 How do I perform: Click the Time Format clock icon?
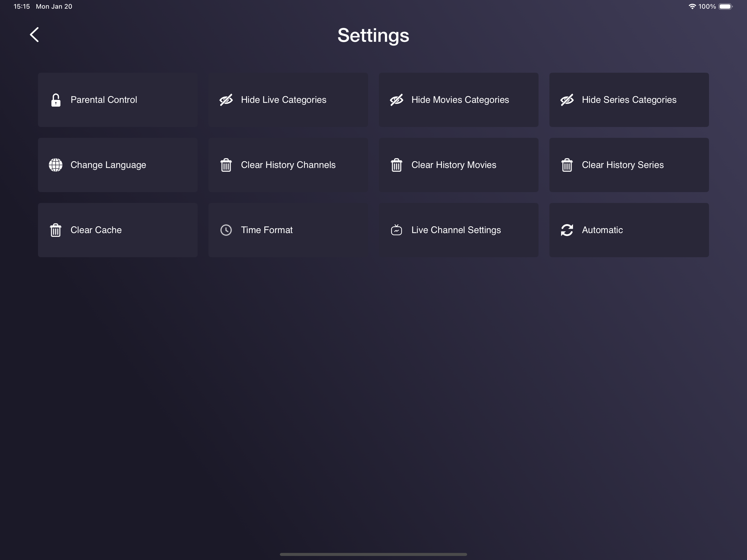coord(226,230)
